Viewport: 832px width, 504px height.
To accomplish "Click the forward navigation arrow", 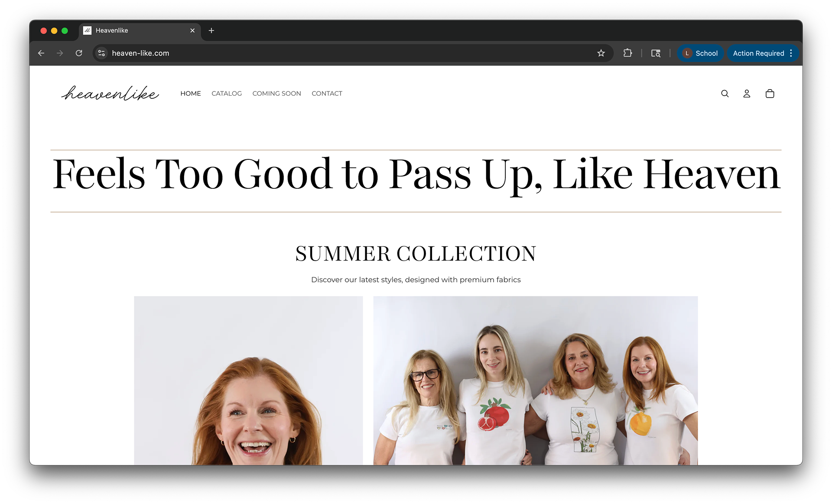I will (60, 53).
